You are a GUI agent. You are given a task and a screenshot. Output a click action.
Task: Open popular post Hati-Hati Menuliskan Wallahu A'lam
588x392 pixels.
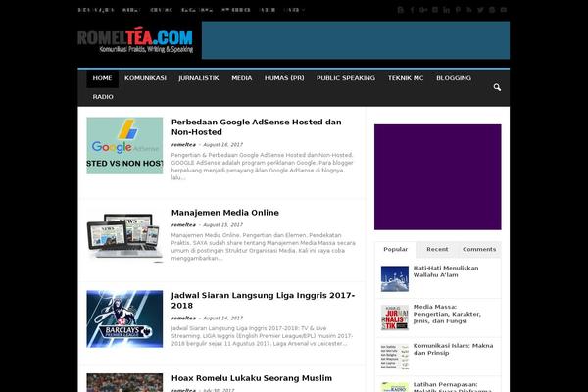point(446,271)
